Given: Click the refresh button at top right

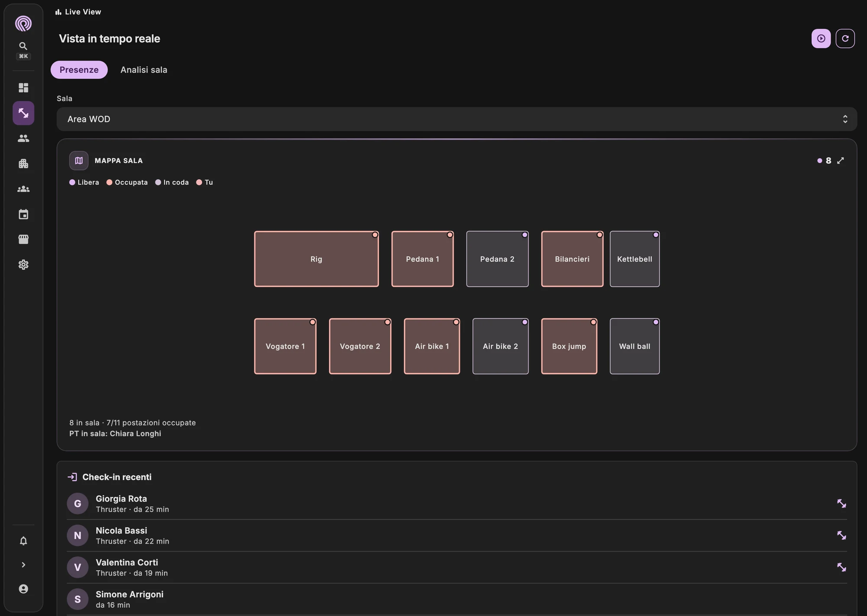Looking at the screenshot, I should click(845, 39).
